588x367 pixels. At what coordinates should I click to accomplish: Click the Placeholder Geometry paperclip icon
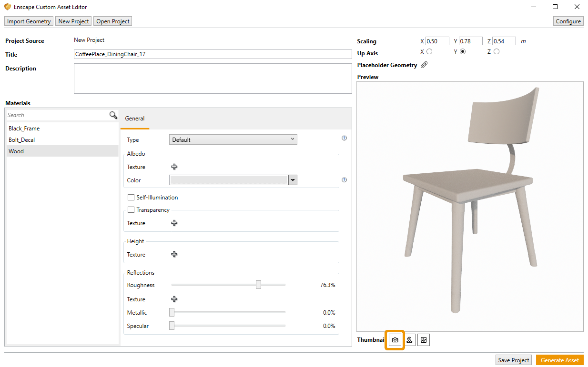(424, 65)
